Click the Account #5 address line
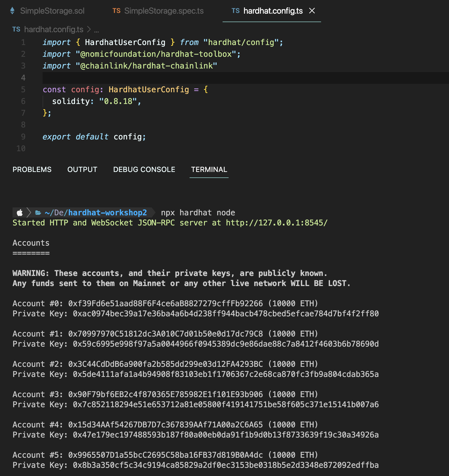This screenshot has height=476, width=449. pyautogui.click(x=165, y=455)
